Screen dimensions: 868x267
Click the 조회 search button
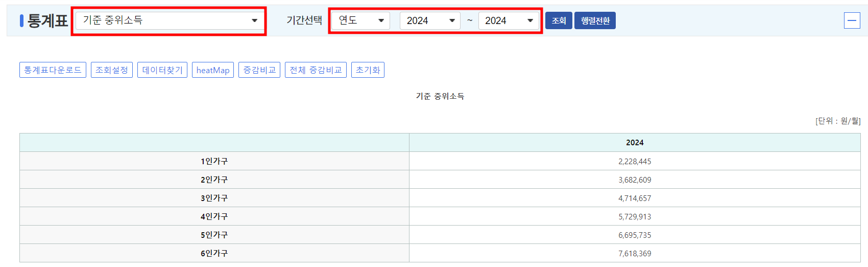pyautogui.click(x=559, y=20)
